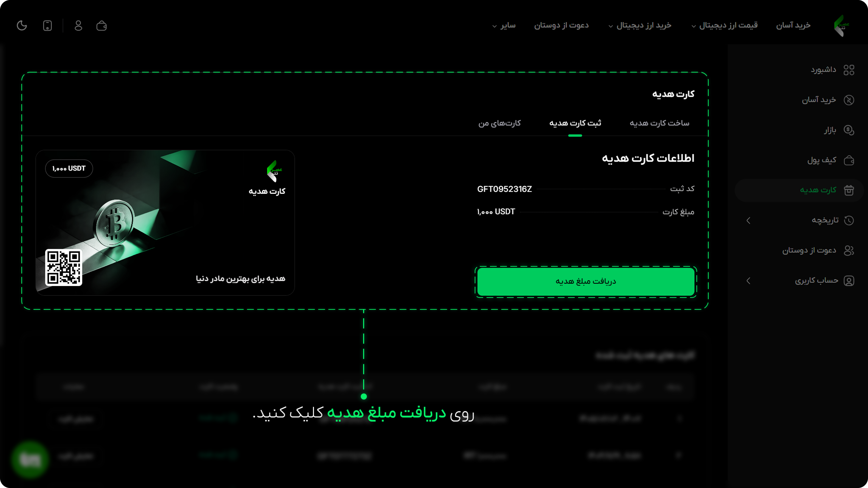Click the بازار market sidebar icon
Viewport: 868px width, 488px height.
point(849,130)
